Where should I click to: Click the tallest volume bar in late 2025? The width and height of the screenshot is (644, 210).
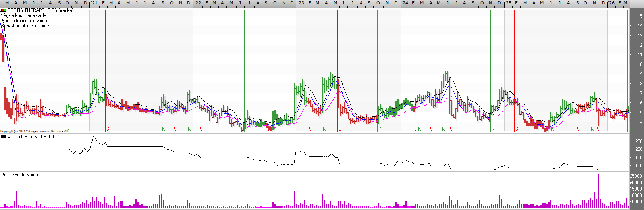(x=598, y=191)
